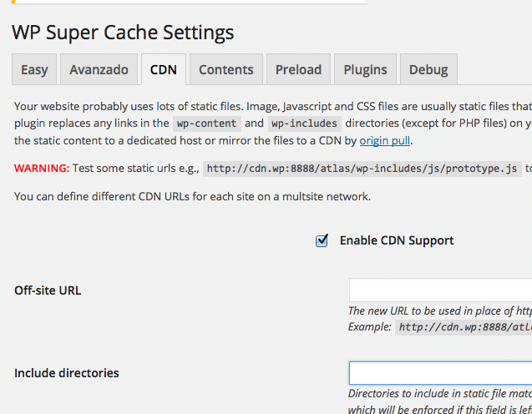
Task: Go to the Contents tab
Action: 226,69
